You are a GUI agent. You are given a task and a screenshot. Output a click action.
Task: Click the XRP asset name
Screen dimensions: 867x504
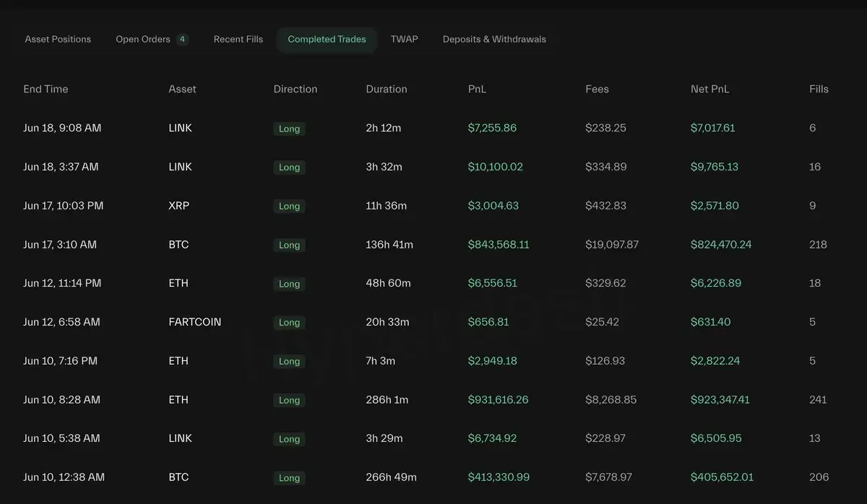coord(178,206)
